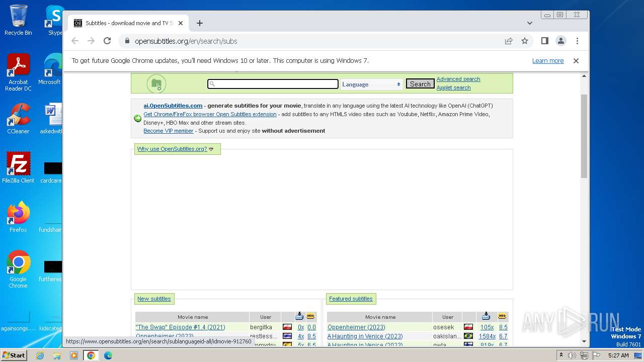Screen dimensions: 644x362
Task: Click the IMDb icon in the Featured subtitles header
Action: pyautogui.click(x=502, y=316)
